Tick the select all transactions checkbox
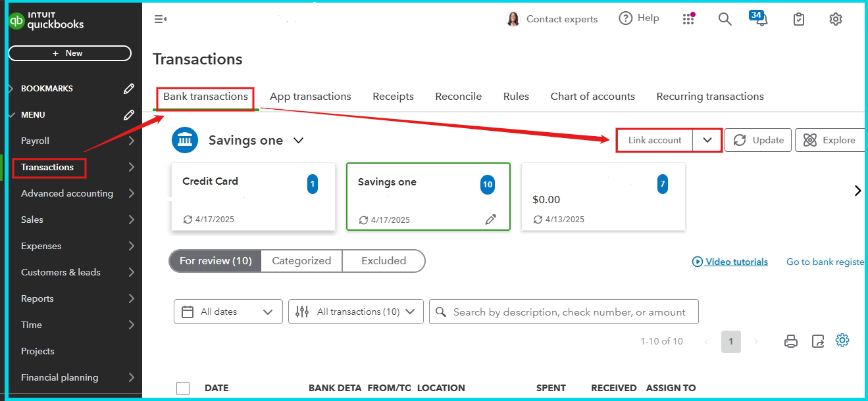The image size is (868, 401). pyautogui.click(x=183, y=389)
